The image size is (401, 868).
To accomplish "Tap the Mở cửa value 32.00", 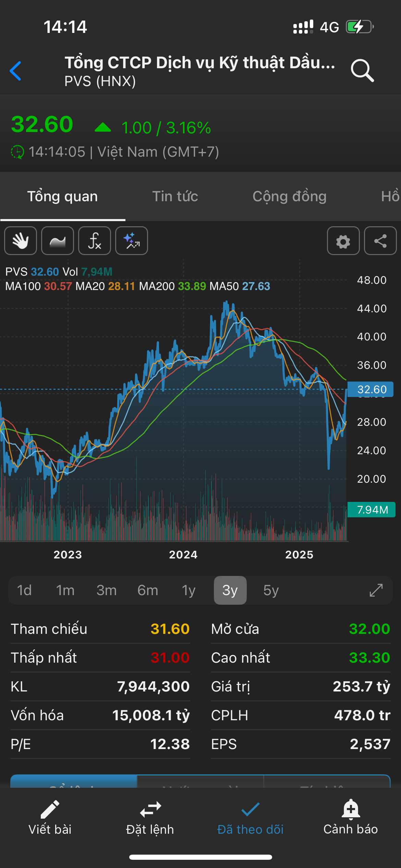I will 369,629.
